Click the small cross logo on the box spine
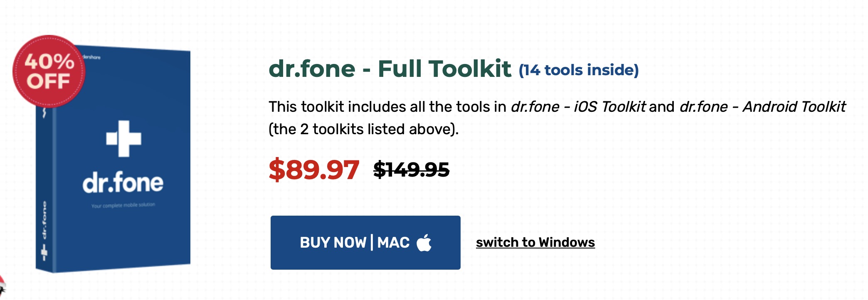The height and width of the screenshot is (300, 868). point(44,252)
